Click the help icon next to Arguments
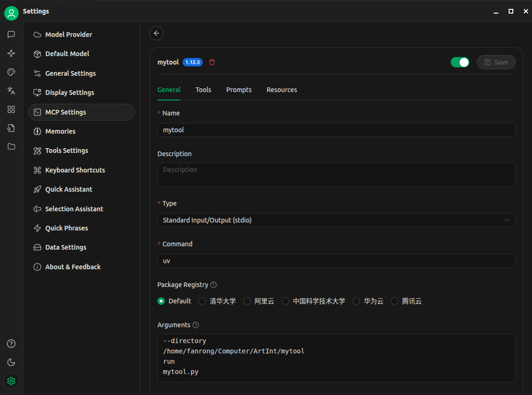Image resolution: width=532 pixels, height=395 pixels. 196,325
